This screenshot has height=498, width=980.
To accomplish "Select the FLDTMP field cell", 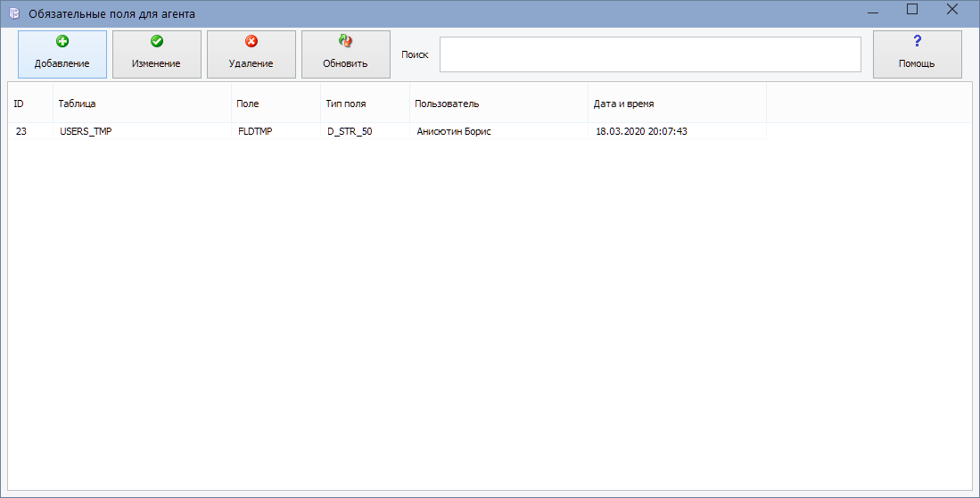I will [x=255, y=131].
